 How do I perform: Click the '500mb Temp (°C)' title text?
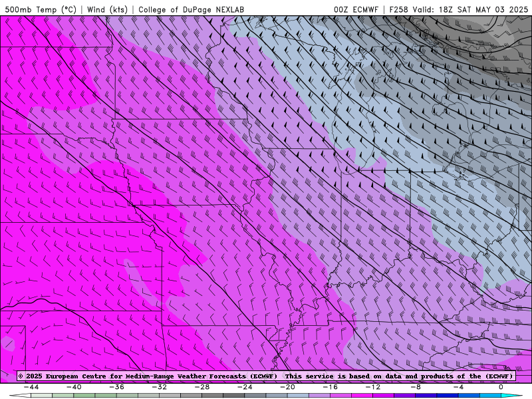[x=41, y=9]
